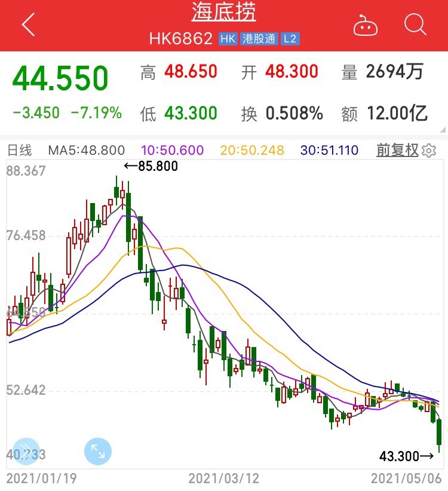Tap the 海底捞 stock name title
Screen dimensions: 448x491
(223, 12)
